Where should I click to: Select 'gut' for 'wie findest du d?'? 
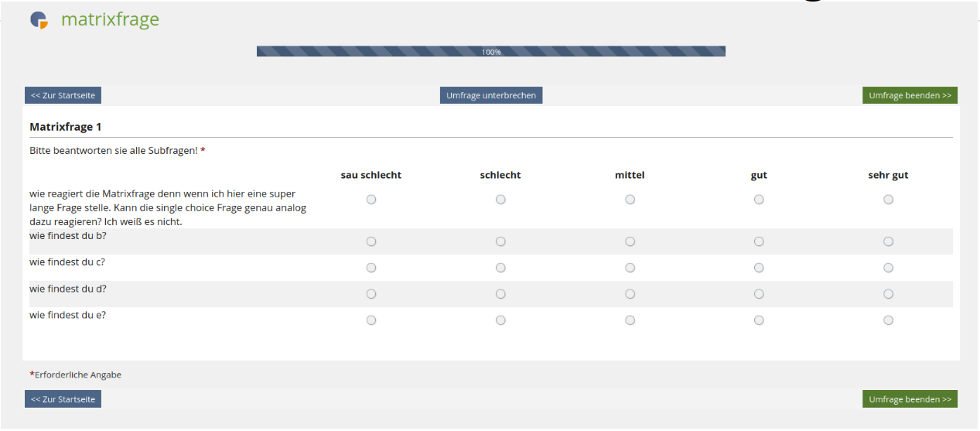pyautogui.click(x=759, y=294)
